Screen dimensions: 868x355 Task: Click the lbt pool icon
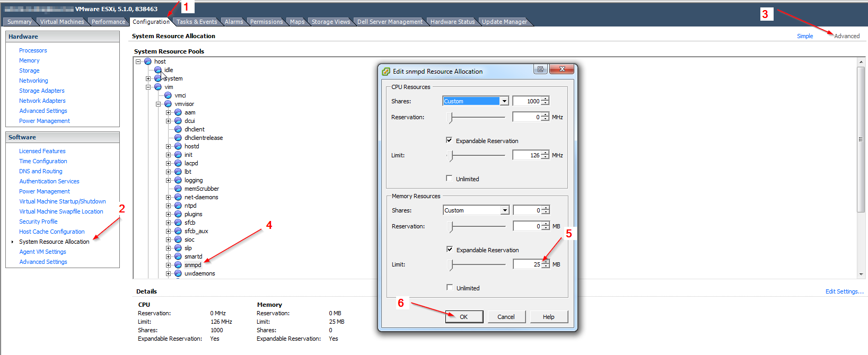point(178,172)
